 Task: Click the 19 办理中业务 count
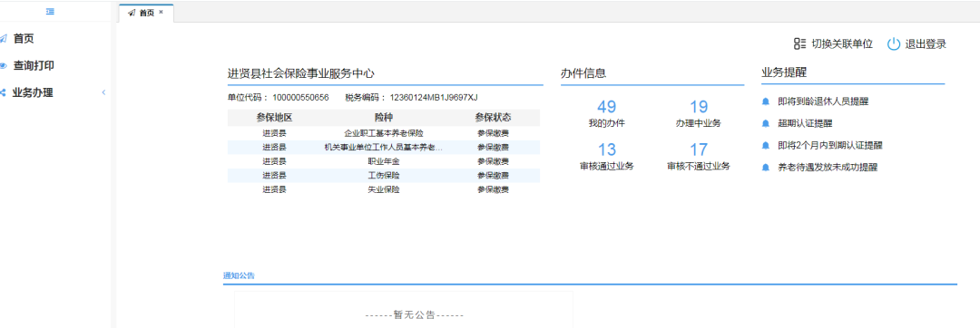pos(698,107)
